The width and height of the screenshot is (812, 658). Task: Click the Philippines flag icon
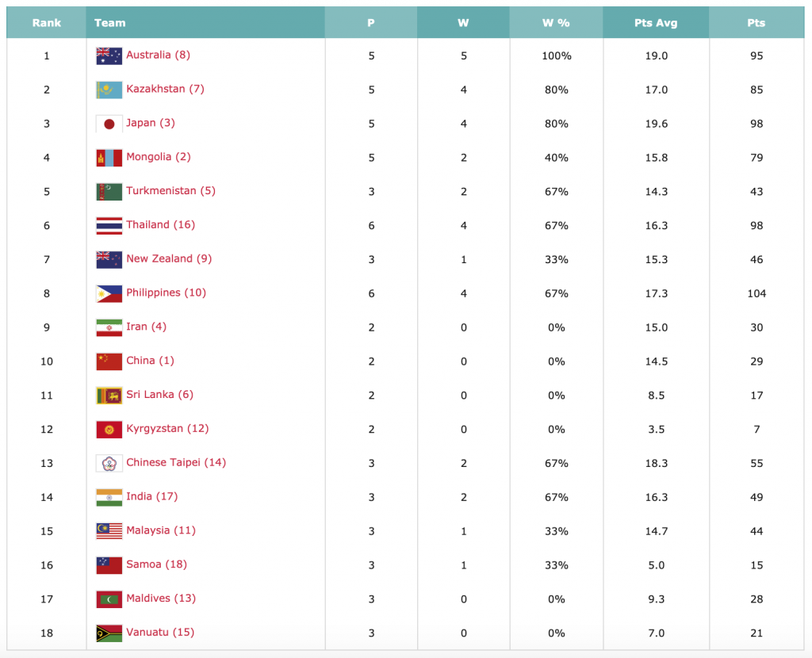tap(109, 293)
